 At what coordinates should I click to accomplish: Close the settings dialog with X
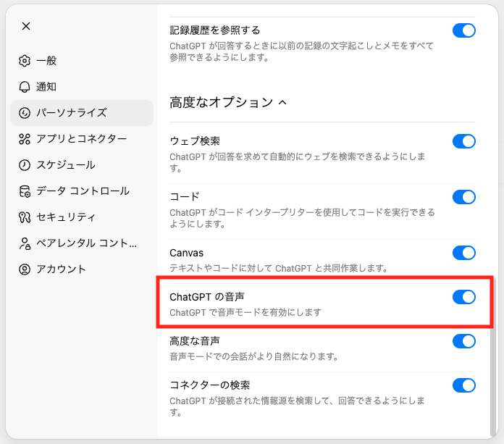click(26, 26)
